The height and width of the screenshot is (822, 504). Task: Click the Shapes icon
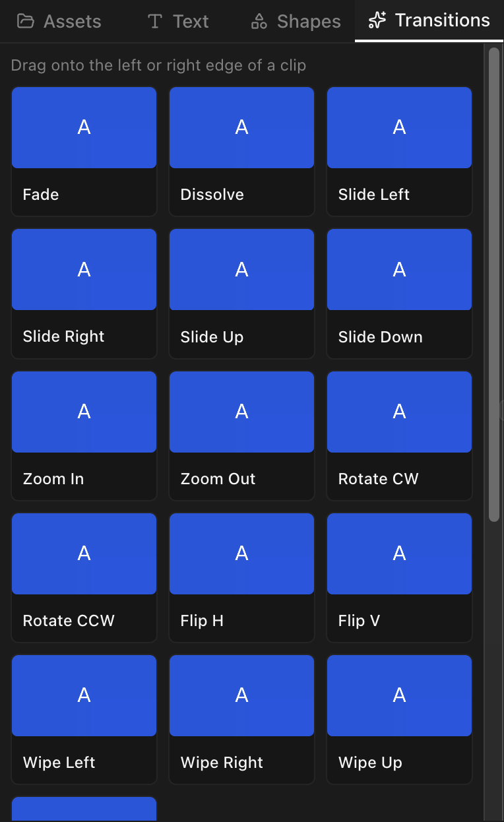pos(259,21)
